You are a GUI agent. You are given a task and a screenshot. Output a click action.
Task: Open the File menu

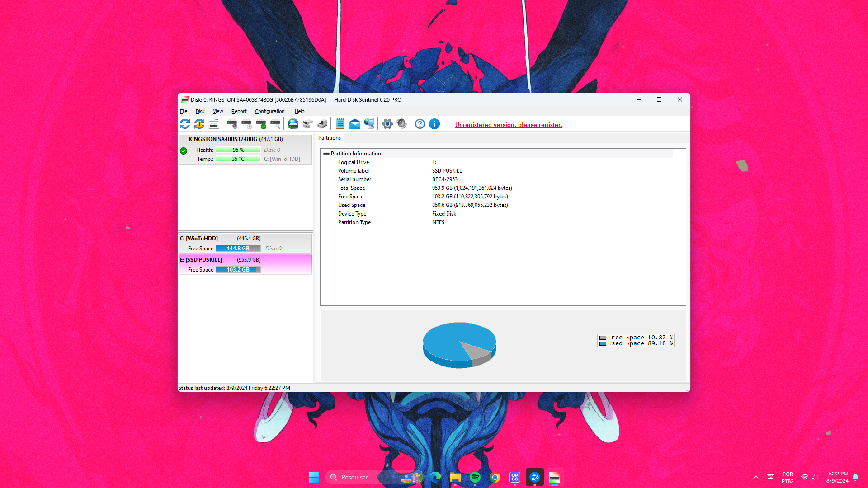[184, 111]
